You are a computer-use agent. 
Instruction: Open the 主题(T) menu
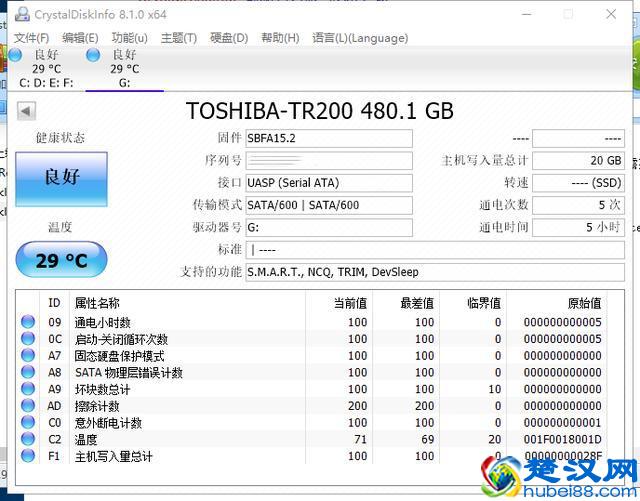(x=179, y=38)
